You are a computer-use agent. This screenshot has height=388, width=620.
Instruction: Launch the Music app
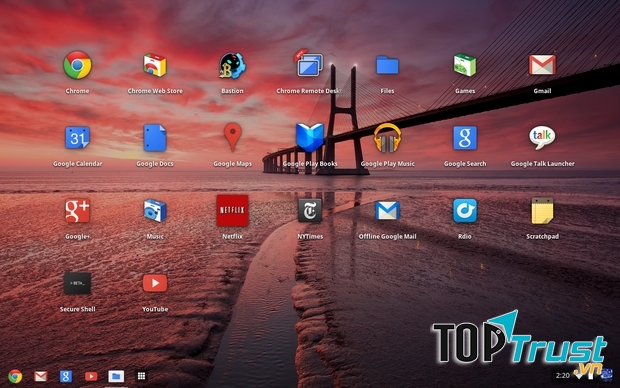tap(155, 210)
